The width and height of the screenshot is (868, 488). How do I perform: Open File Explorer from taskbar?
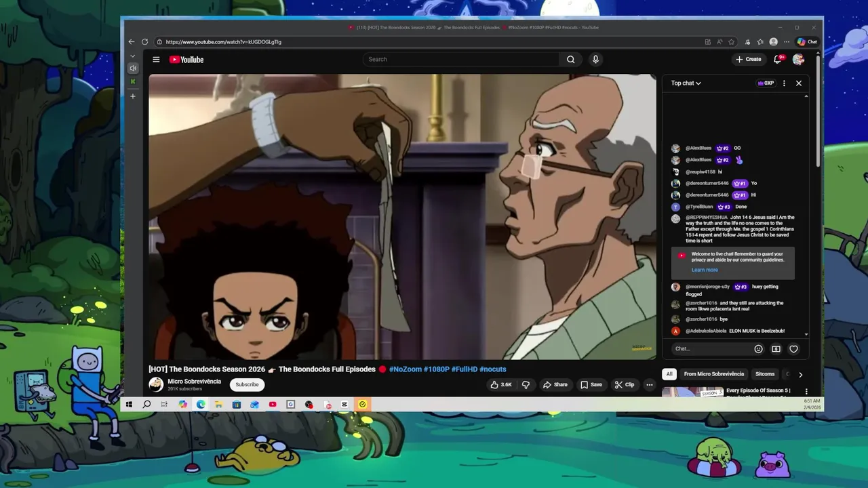(x=218, y=405)
